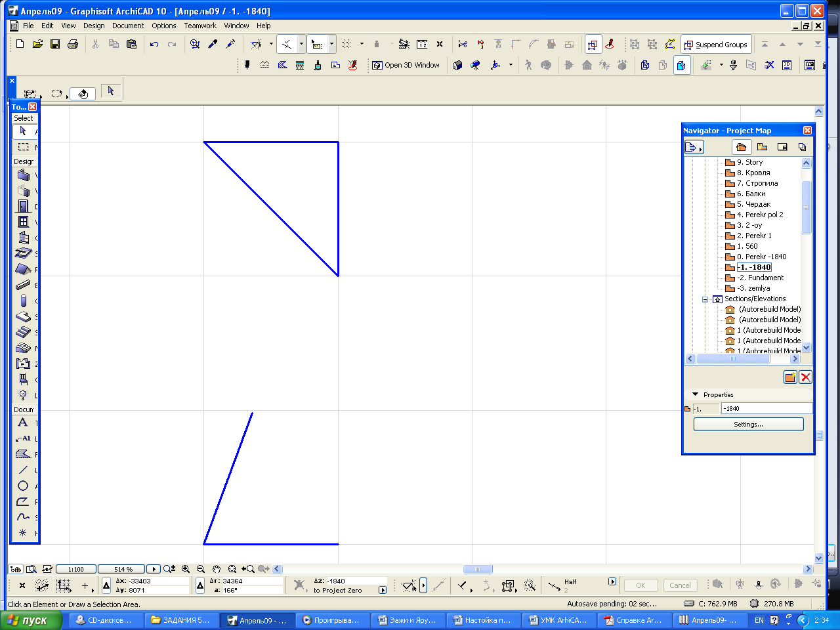Viewport: 840px width, 630px height.
Task: Select the Lamp tool in toolbox
Action: [x=23, y=395]
